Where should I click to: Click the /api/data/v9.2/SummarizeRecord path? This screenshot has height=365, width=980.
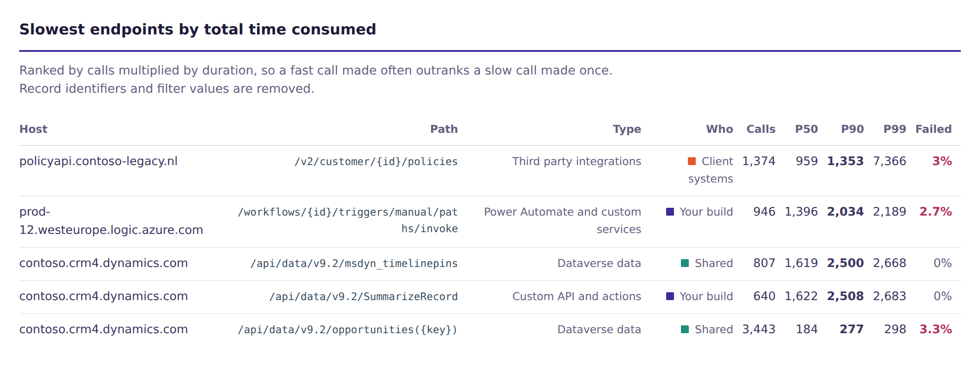[364, 297]
